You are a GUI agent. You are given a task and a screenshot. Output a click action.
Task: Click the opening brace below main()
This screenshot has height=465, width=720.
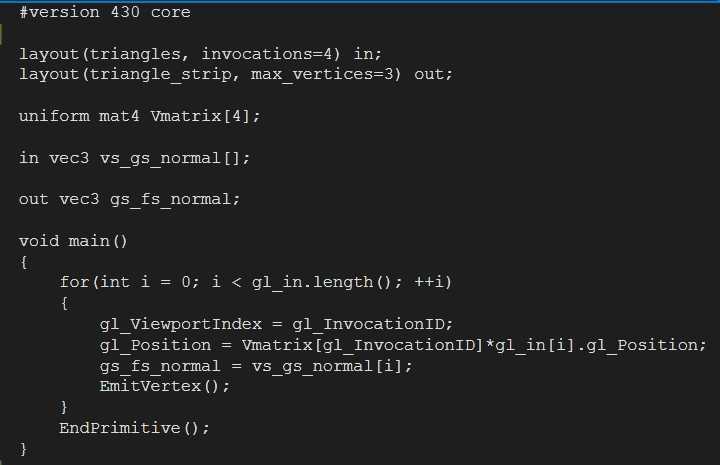24,263
